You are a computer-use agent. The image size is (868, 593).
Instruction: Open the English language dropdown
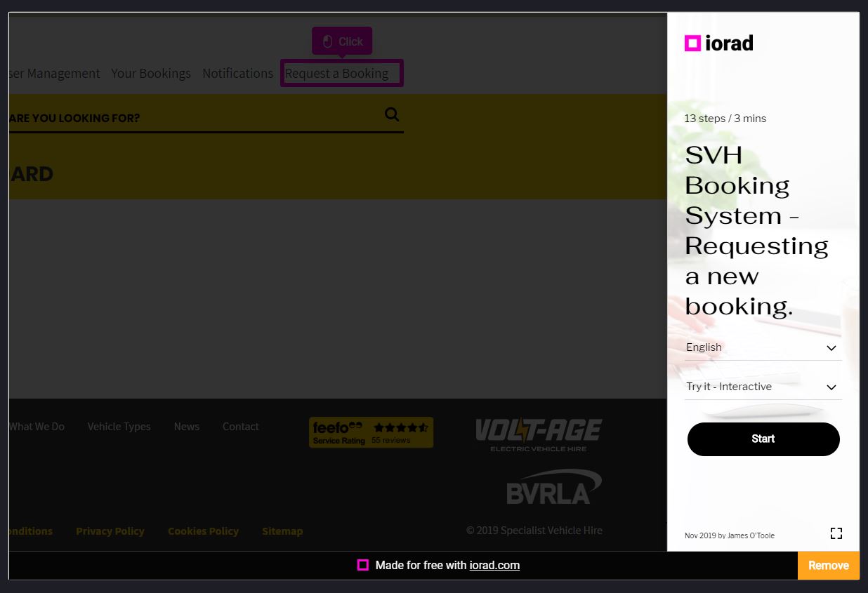tap(763, 347)
